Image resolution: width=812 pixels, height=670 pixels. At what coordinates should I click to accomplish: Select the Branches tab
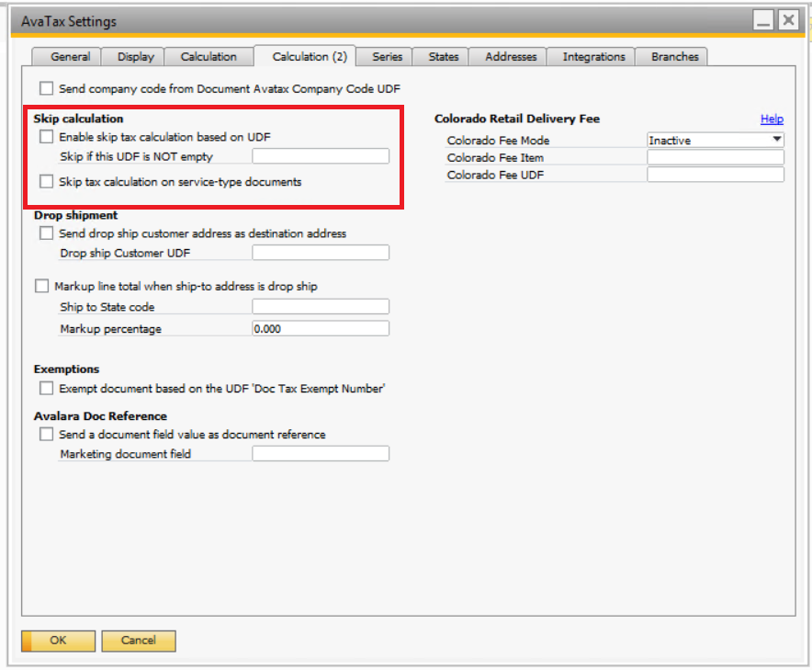pos(671,56)
